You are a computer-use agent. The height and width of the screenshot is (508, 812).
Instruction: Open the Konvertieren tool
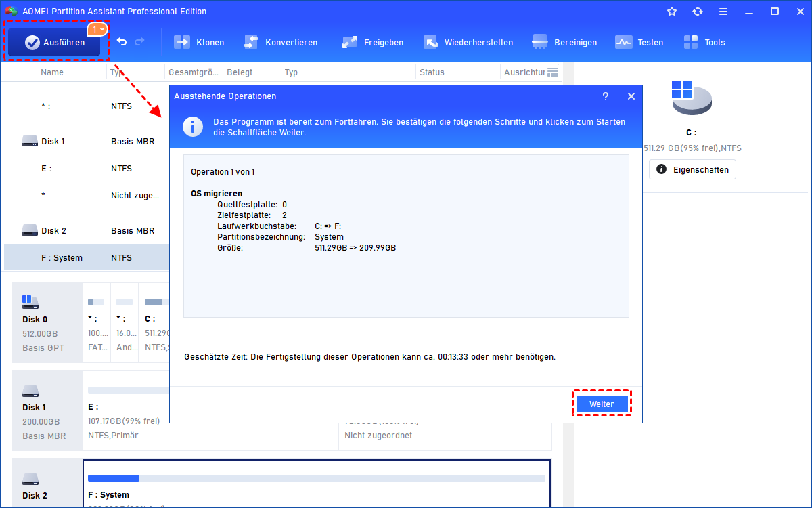(x=281, y=43)
